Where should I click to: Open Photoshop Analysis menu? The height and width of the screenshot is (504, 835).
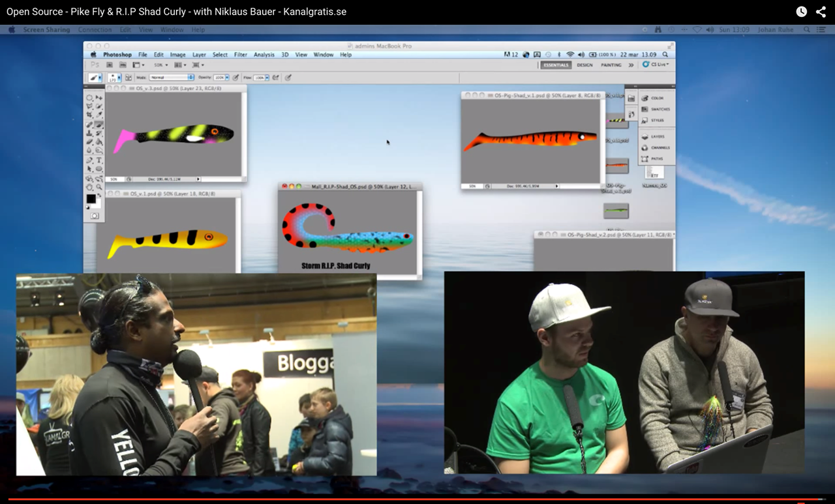tap(264, 55)
